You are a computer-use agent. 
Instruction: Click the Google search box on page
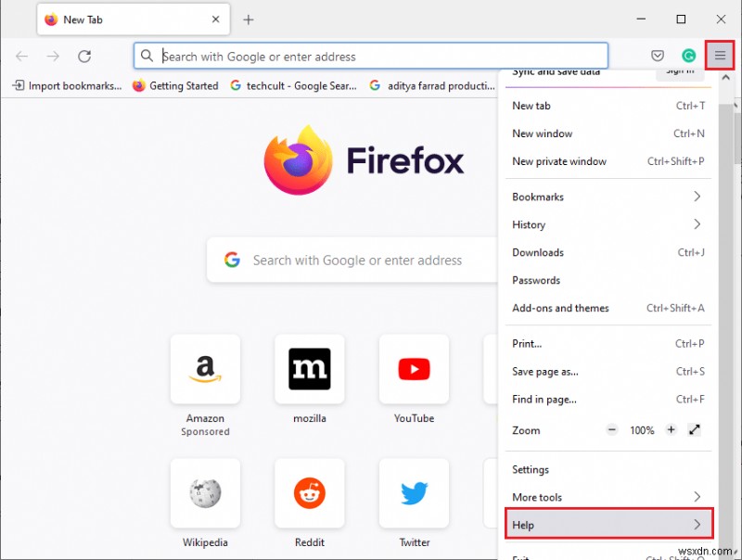[x=352, y=261]
